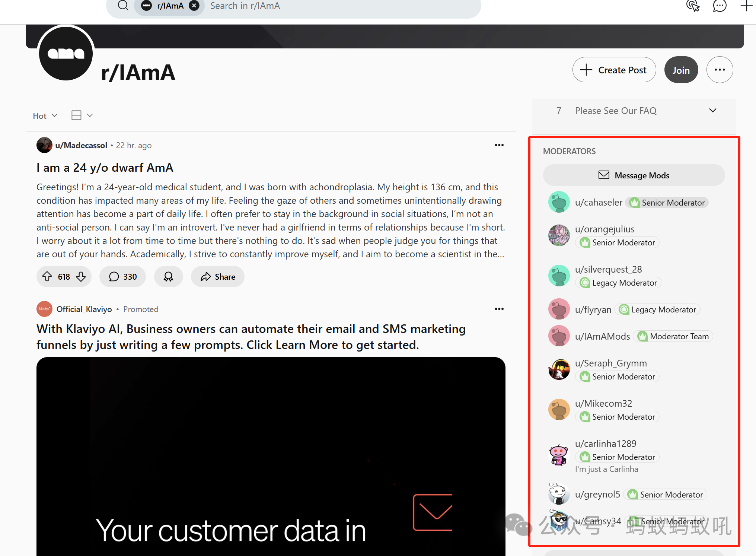This screenshot has height=556, width=756.
Task: Click the search magnifier icon
Action: coord(123,6)
